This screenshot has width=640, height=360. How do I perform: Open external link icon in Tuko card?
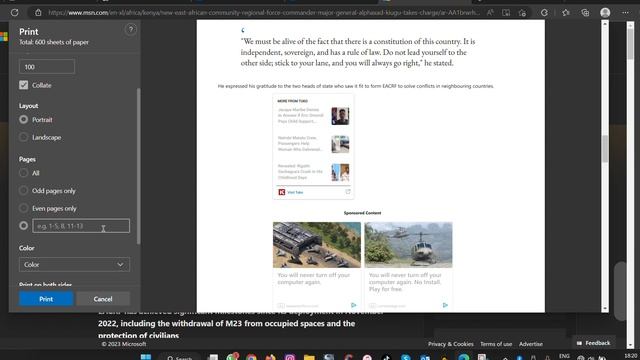348,191
